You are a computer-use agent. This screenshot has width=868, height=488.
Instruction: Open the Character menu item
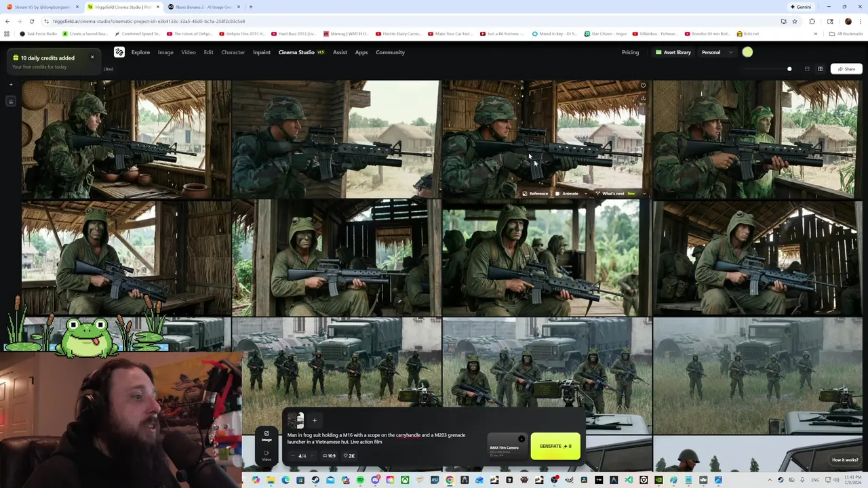coord(233,52)
